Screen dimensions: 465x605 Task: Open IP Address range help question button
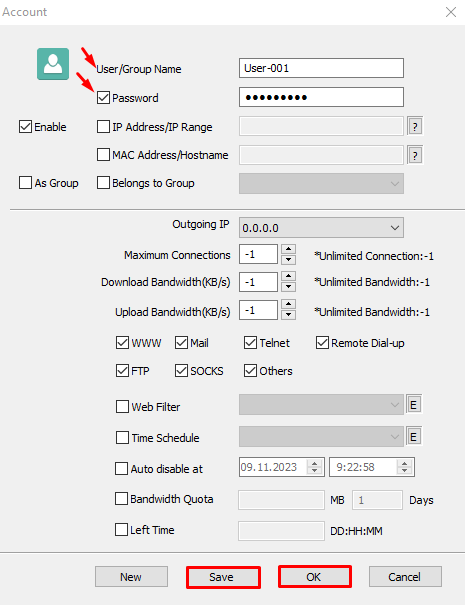coord(415,126)
